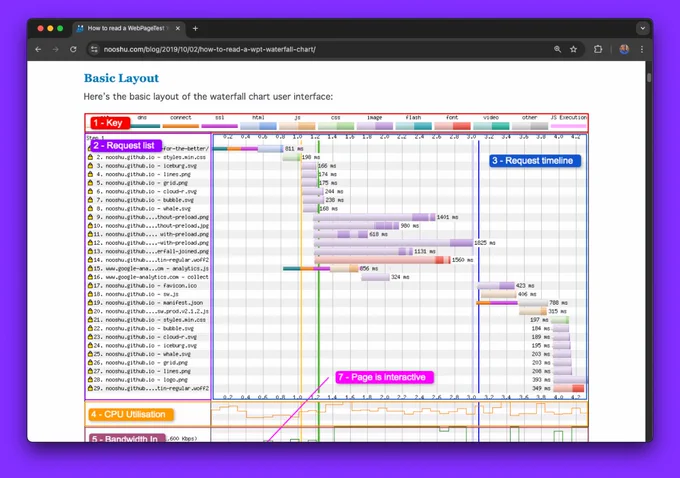The image size is (680, 478).
Task: Open the Chrome profile avatar
Action: click(624, 49)
